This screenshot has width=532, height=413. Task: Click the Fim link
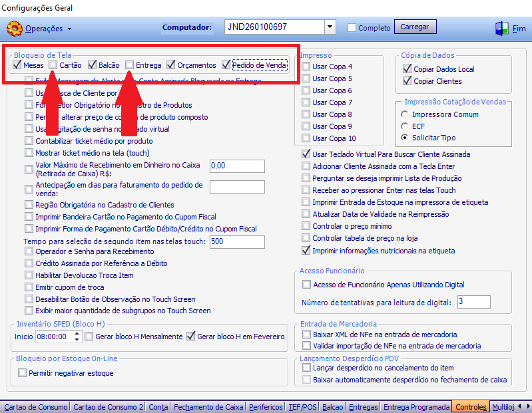[519, 29]
